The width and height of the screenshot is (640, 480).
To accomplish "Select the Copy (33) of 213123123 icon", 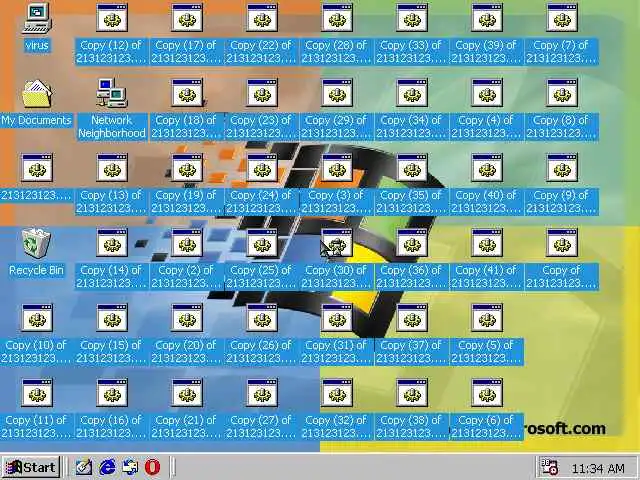I will tap(412, 18).
